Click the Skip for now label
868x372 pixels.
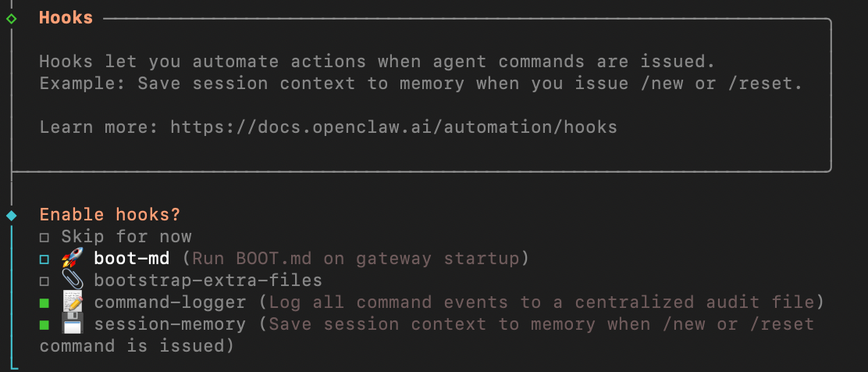pyautogui.click(x=126, y=236)
